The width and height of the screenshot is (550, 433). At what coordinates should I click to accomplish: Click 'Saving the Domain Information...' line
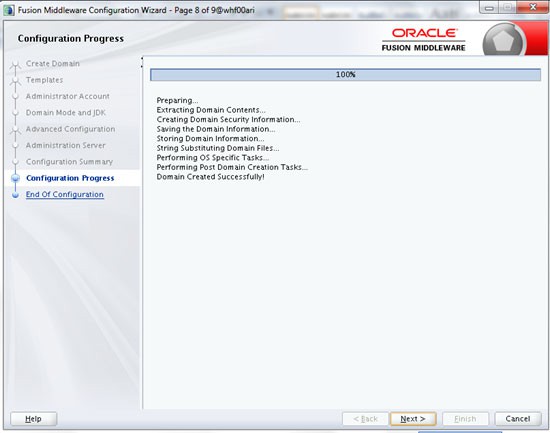point(216,129)
